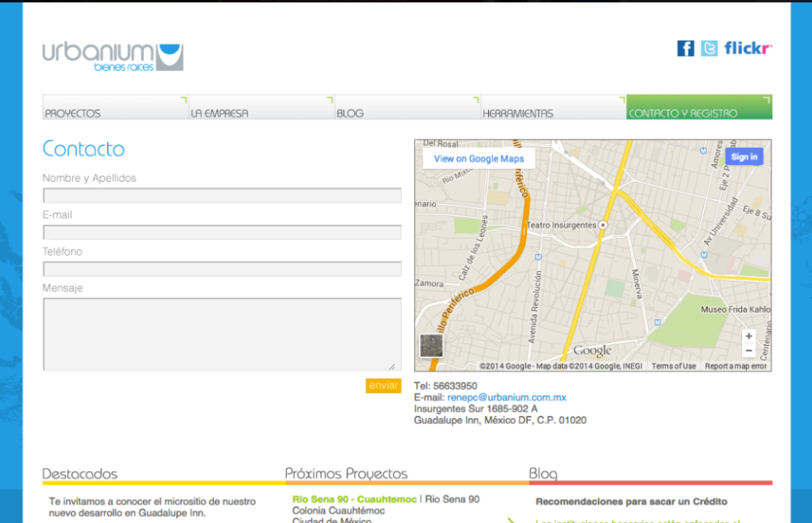This screenshot has height=523, width=812.
Task: Zoom out on the map
Action: [749, 351]
